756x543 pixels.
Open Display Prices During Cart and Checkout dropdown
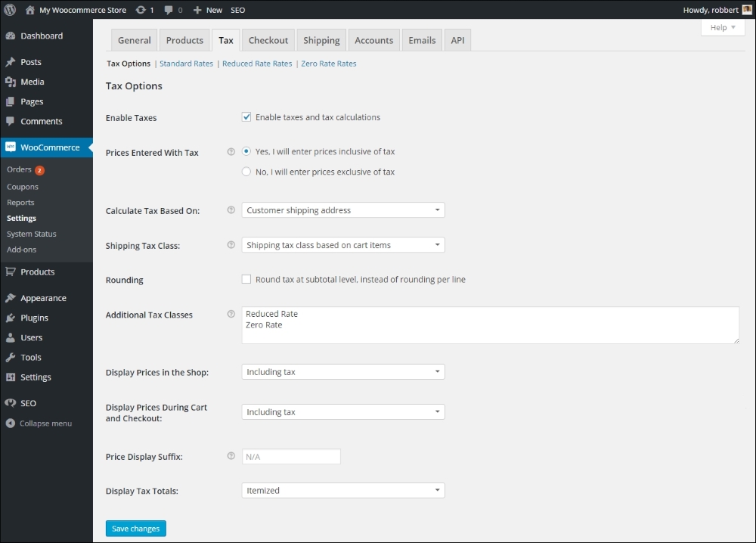click(342, 412)
